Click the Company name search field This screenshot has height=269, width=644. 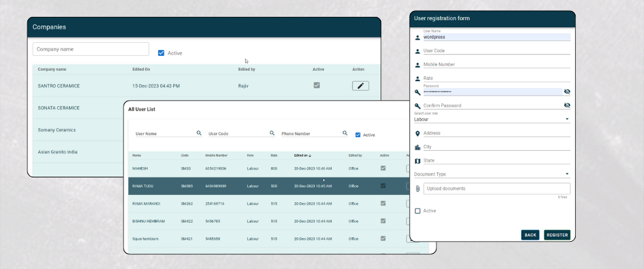click(x=91, y=49)
